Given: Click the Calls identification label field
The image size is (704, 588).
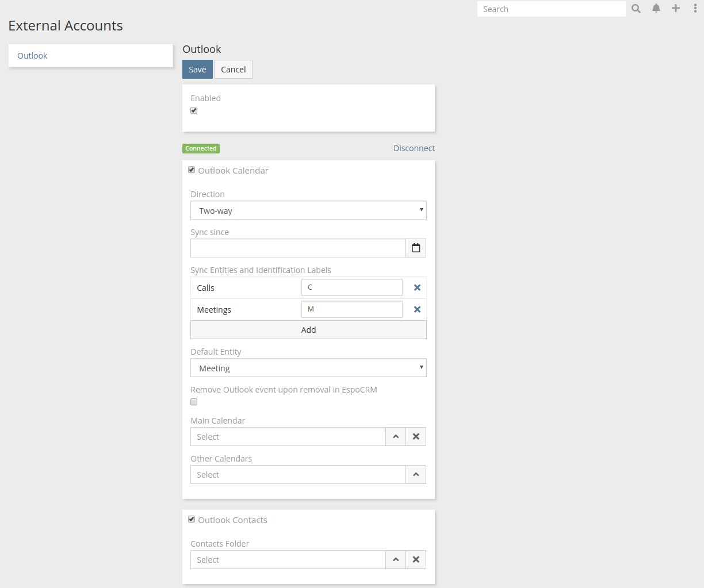Looking at the screenshot, I should click(351, 287).
